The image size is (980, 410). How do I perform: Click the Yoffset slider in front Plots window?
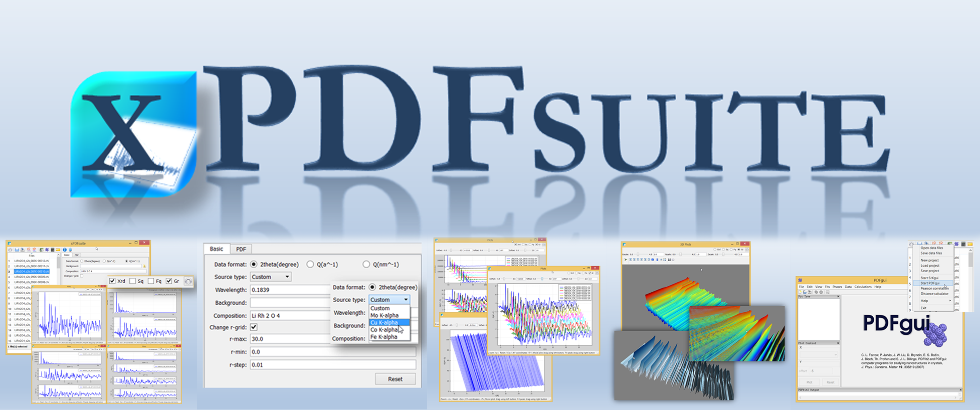pos(542,279)
